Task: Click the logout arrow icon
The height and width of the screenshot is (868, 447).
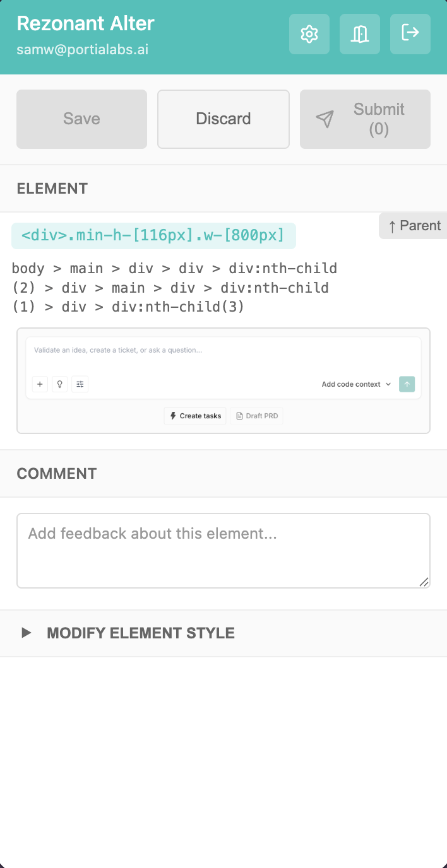Action: pyautogui.click(x=410, y=32)
